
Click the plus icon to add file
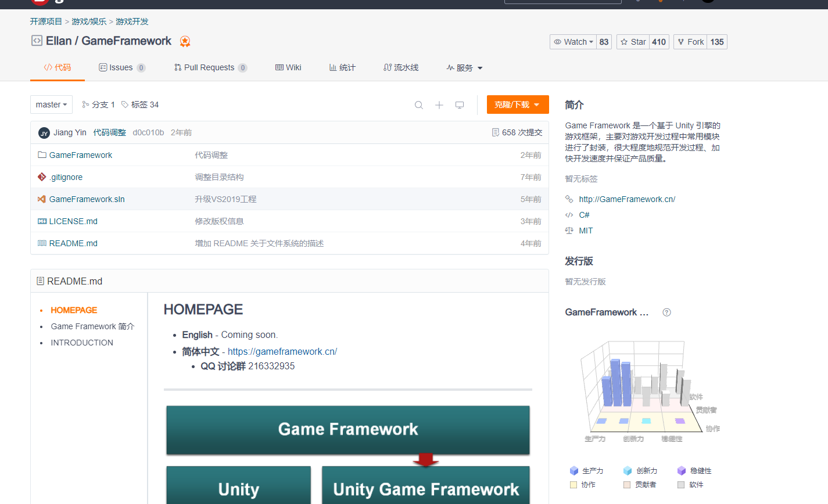[x=439, y=105]
